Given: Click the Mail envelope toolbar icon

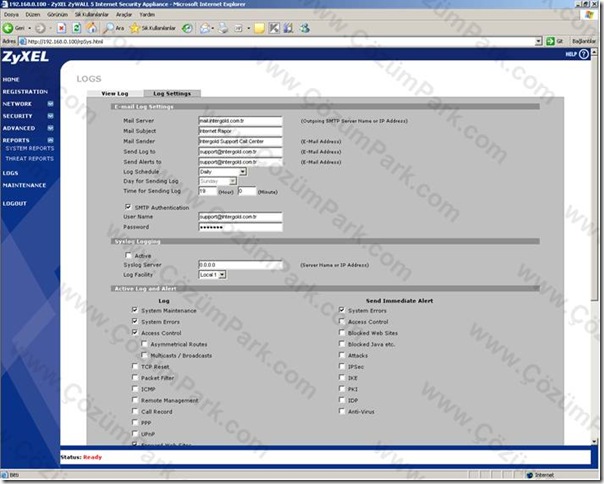Looking at the screenshot, I should coord(205,28).
